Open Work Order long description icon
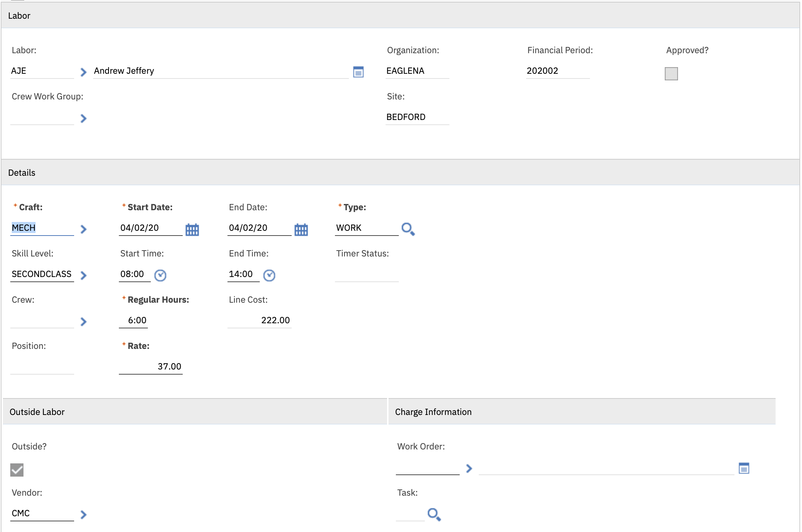802x532 pixels. [x=744, y=469]
